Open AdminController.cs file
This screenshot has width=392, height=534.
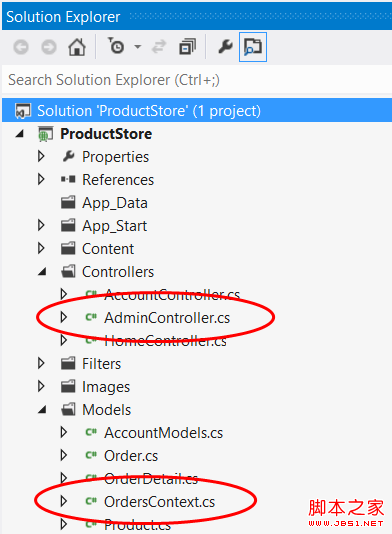[x=167, y=318]
